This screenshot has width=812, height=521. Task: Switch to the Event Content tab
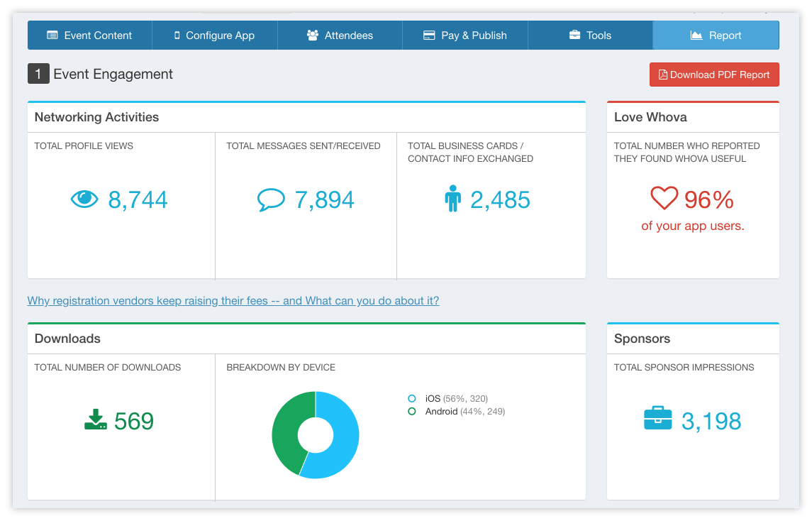(x=89, y=35)
